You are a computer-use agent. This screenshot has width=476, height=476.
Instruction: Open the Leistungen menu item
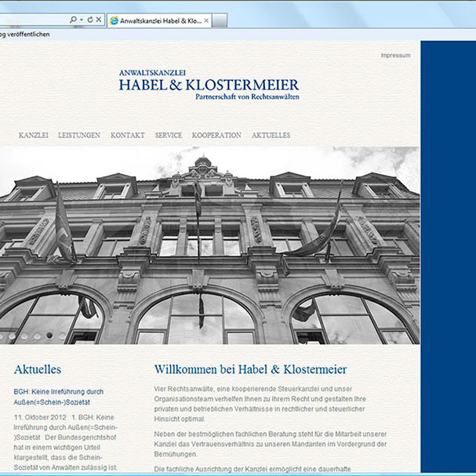point(79,135)
